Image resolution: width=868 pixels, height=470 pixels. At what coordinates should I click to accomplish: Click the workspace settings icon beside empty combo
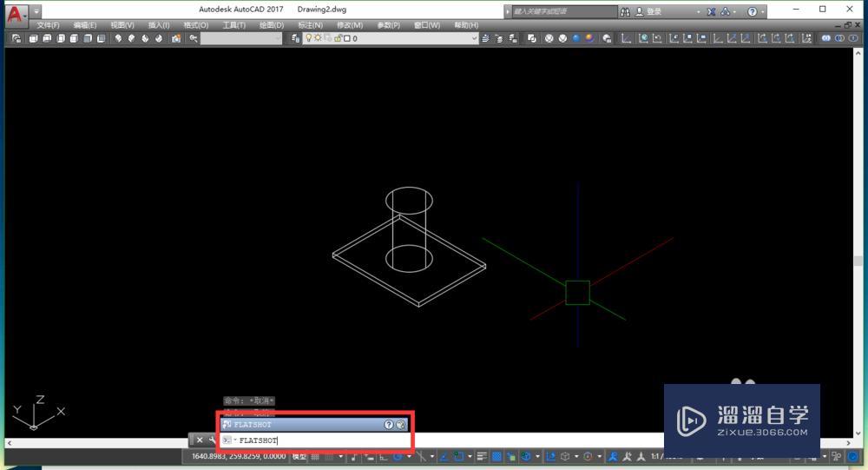point(194,38)
